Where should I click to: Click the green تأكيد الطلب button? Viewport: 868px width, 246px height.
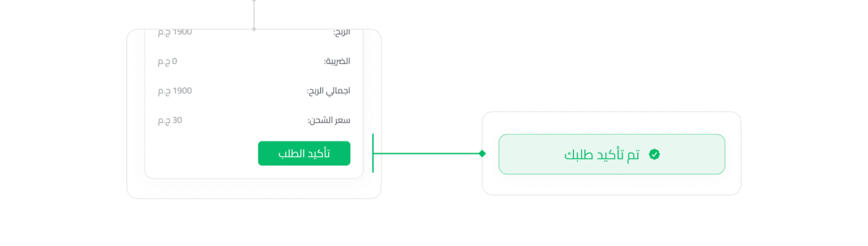(x=304, y=153)
